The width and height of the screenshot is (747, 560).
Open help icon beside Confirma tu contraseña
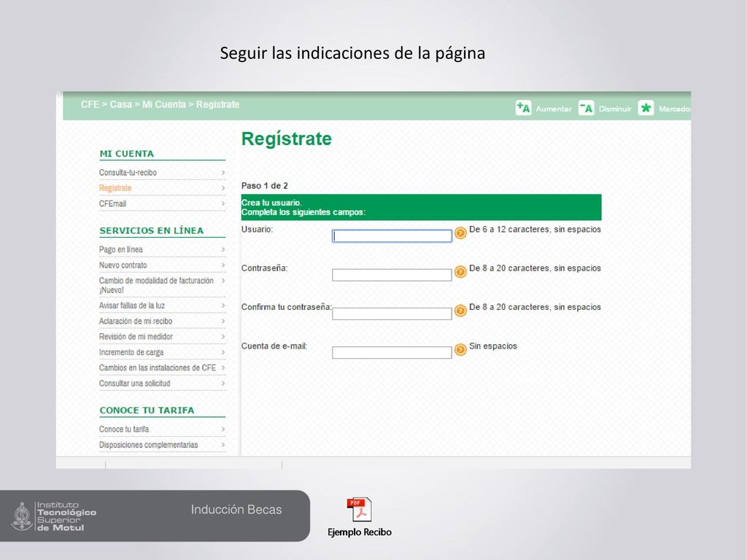(x=460, y=311)
